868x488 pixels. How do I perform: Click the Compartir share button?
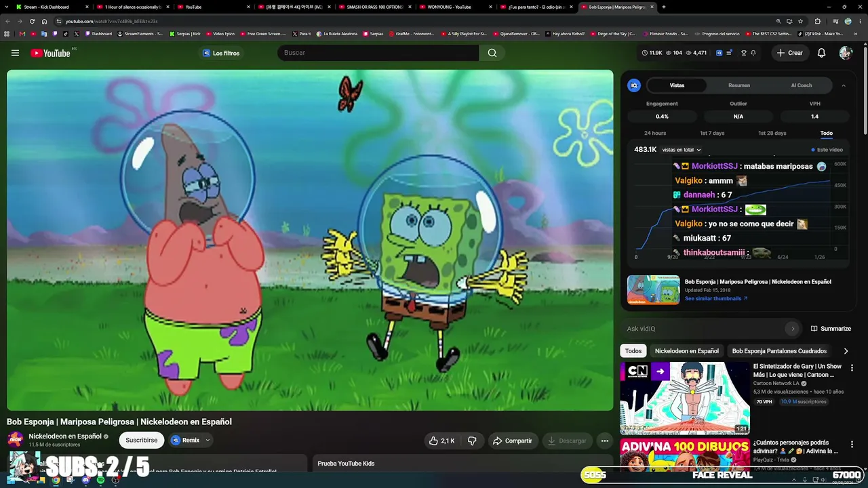click(512, 441)
